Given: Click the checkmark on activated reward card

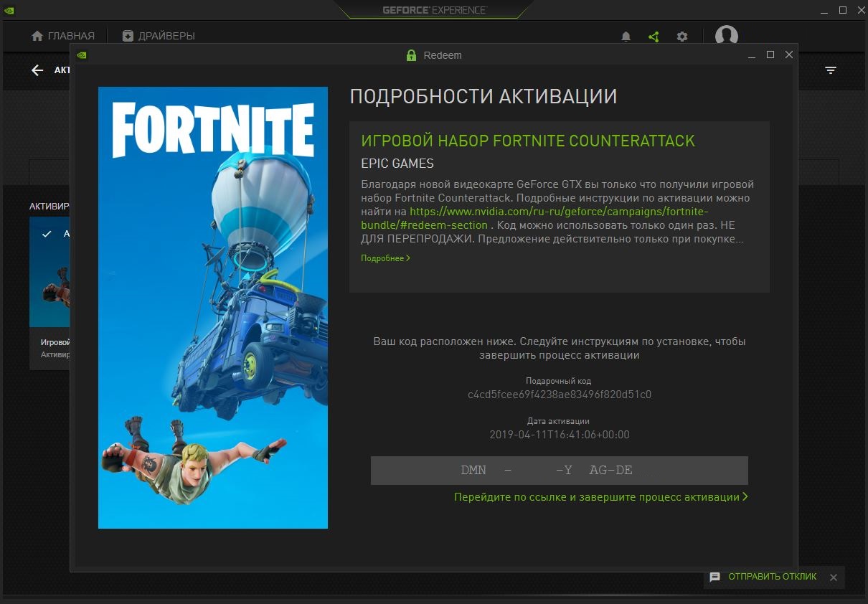Looking at the screenshot, I should [x=47, y=234].
